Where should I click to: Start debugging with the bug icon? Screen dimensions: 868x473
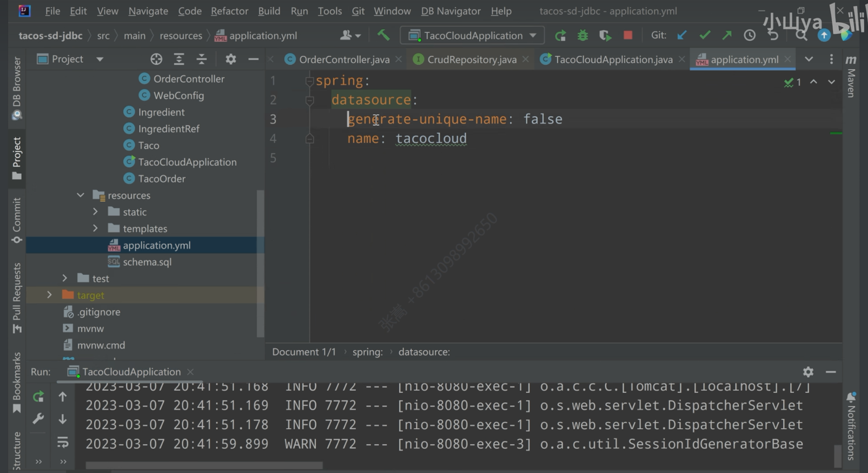click(582, 36)
